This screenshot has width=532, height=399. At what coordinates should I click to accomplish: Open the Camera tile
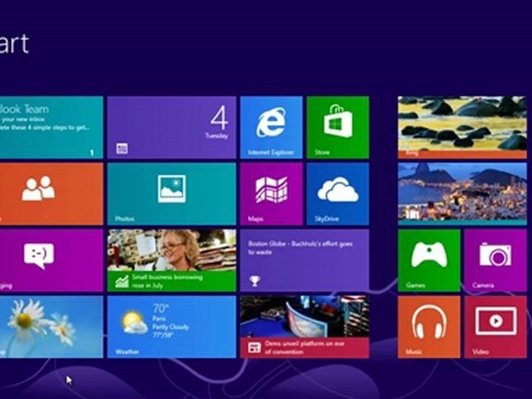coord(495,260)
